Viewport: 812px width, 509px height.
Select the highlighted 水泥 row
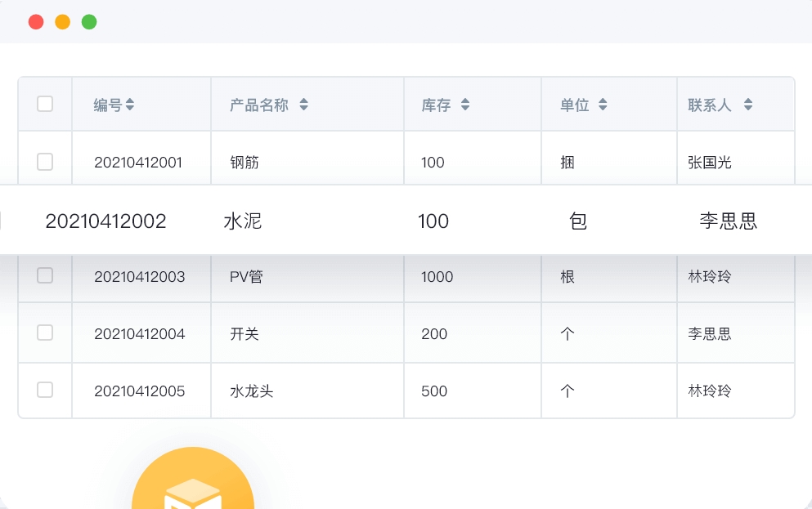[x=406, y=221]
